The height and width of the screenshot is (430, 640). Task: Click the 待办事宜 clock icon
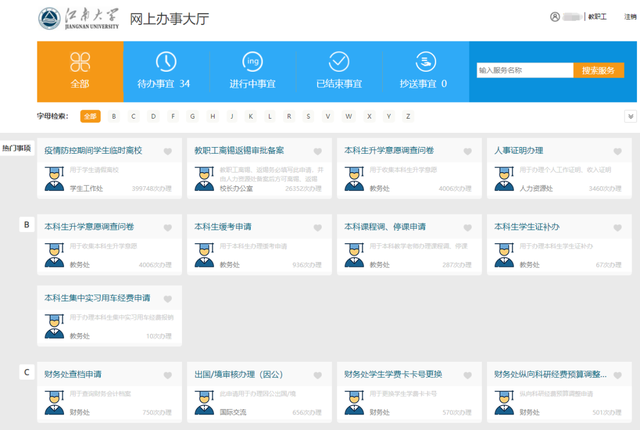(164, 62)
